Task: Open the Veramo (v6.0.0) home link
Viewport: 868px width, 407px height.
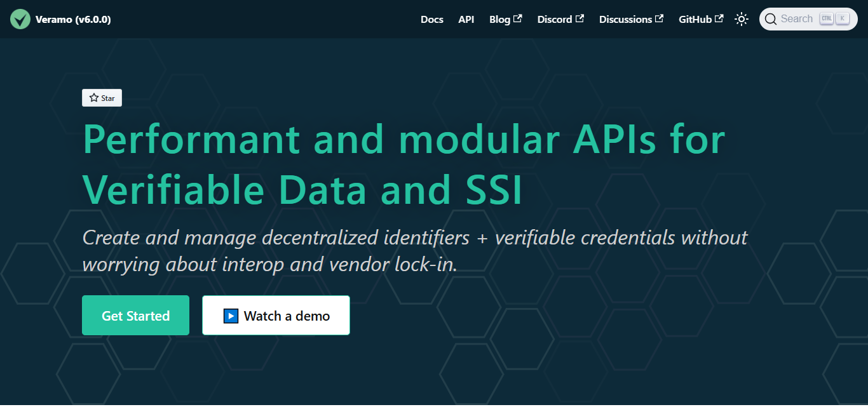Action: tap(60, 19)
